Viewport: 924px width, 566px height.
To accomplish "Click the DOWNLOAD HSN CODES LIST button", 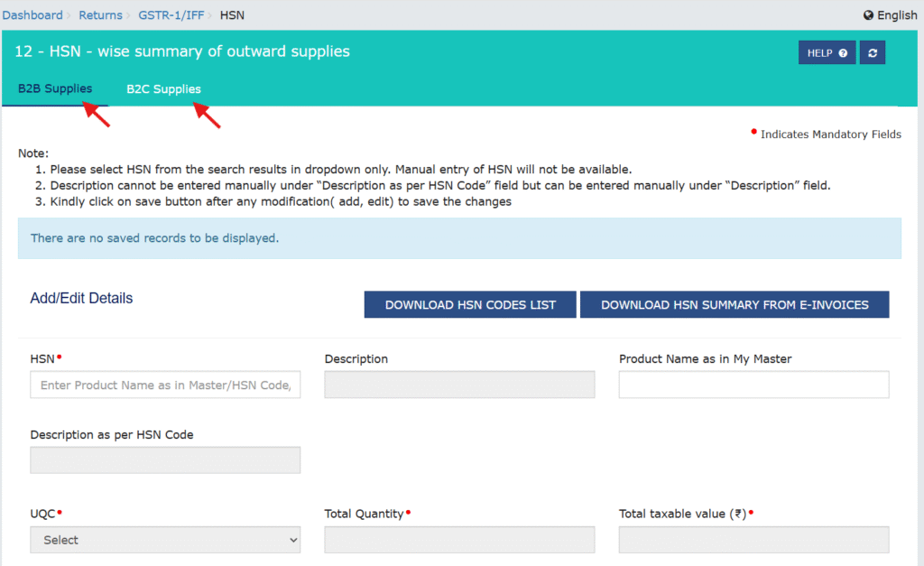I will click(x=469, y=304).
